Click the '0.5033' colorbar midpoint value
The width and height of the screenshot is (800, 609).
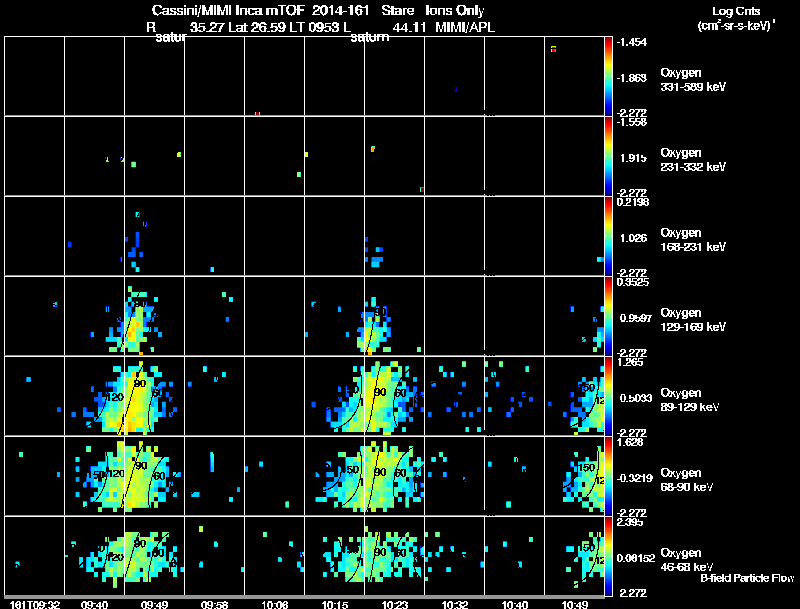click(636, 398)
